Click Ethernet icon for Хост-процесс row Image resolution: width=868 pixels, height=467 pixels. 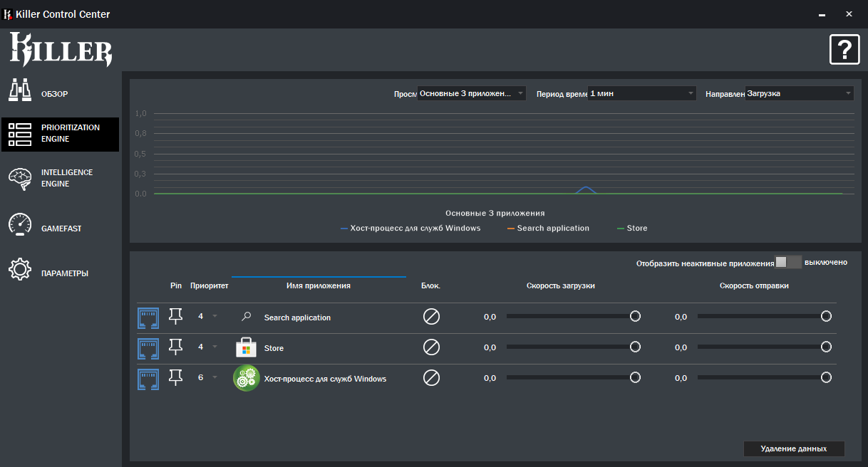(x=148, y=379)
